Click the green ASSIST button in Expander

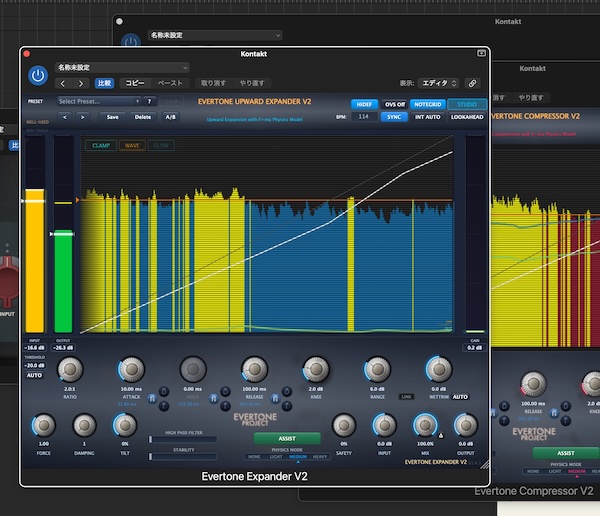point(287,438)
